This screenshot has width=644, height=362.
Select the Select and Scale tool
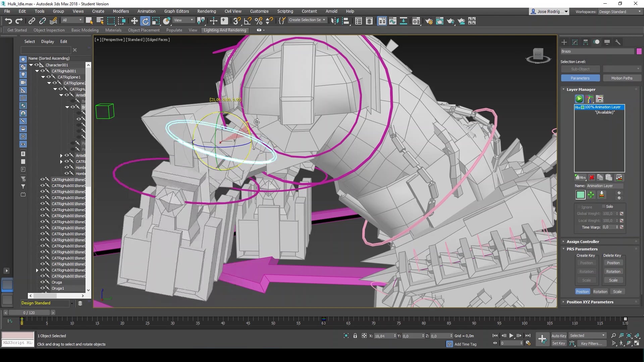[x=156, y=21]
